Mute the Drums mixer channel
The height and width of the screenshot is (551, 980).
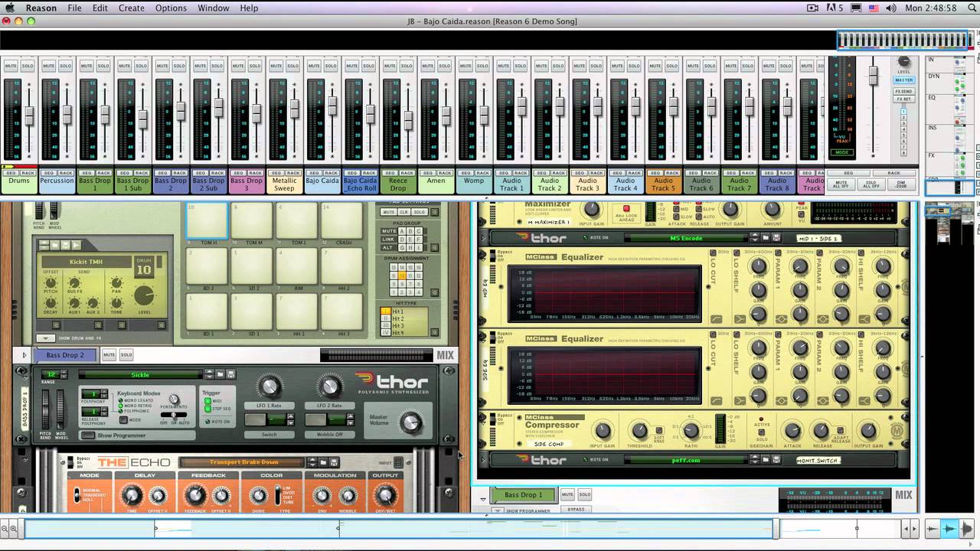[11, 66]
